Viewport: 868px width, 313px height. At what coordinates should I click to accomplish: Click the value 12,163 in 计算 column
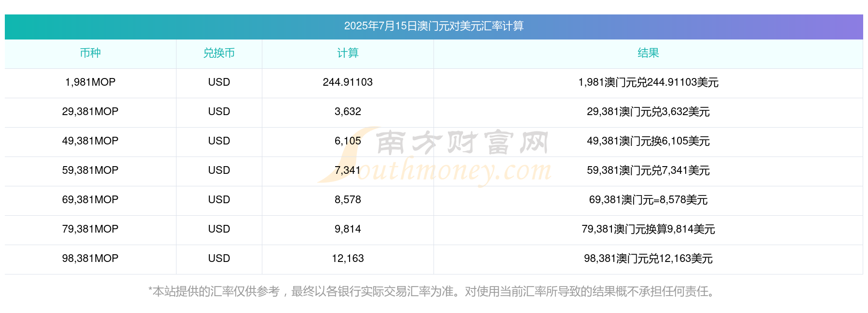pyautogui.click(x=348, y=259)
